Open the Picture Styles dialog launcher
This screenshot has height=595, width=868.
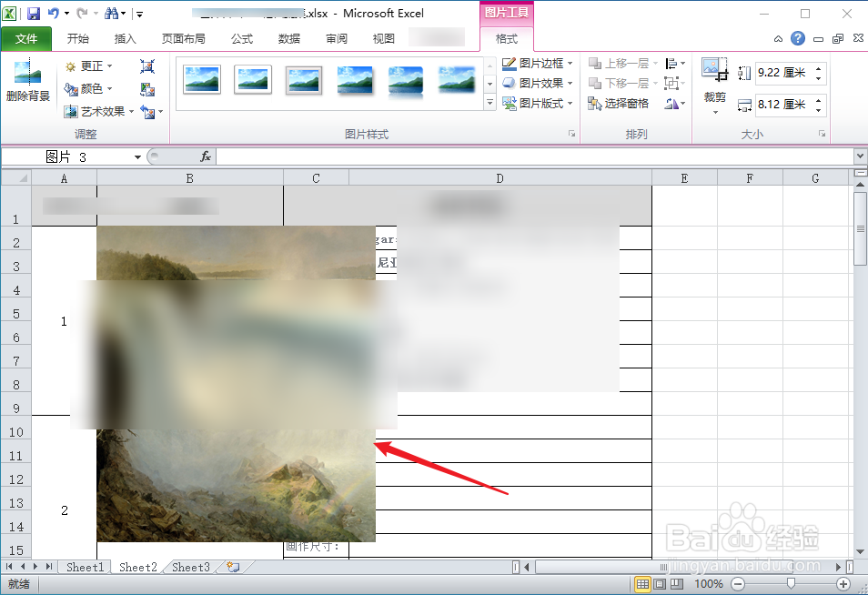(x=571, y=134)
